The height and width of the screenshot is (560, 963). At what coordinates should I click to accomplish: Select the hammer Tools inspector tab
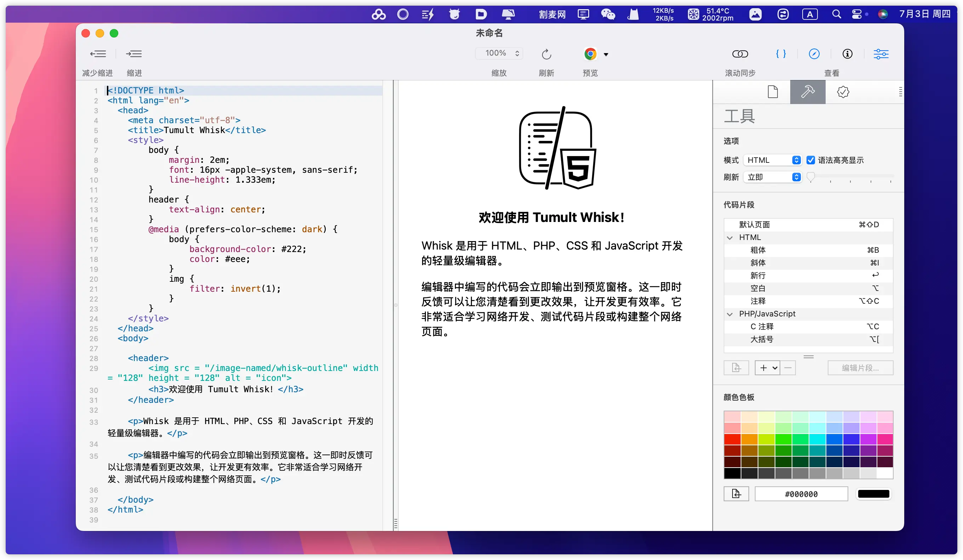[808, 92]
